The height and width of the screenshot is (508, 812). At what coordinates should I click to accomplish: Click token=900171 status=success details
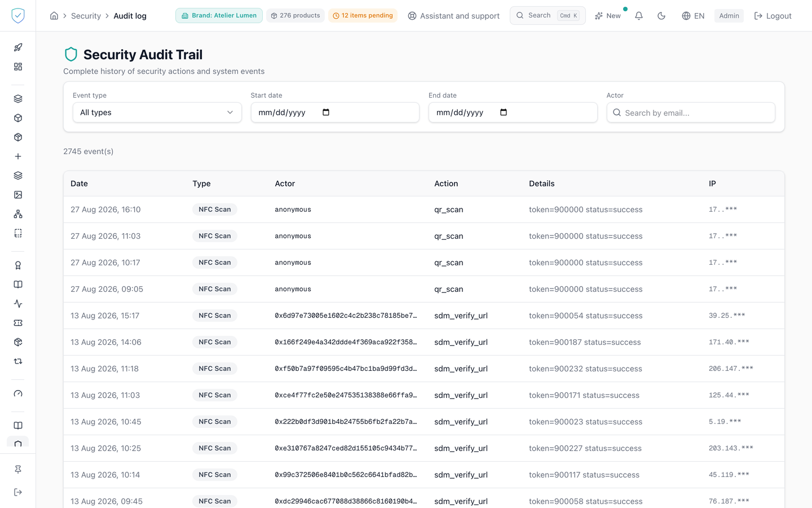tap(584, 395)
